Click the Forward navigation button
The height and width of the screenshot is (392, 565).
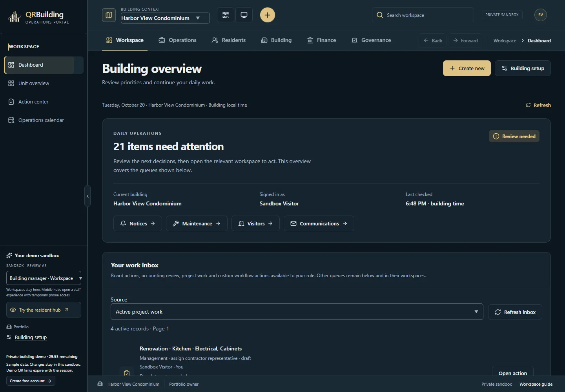465,40
